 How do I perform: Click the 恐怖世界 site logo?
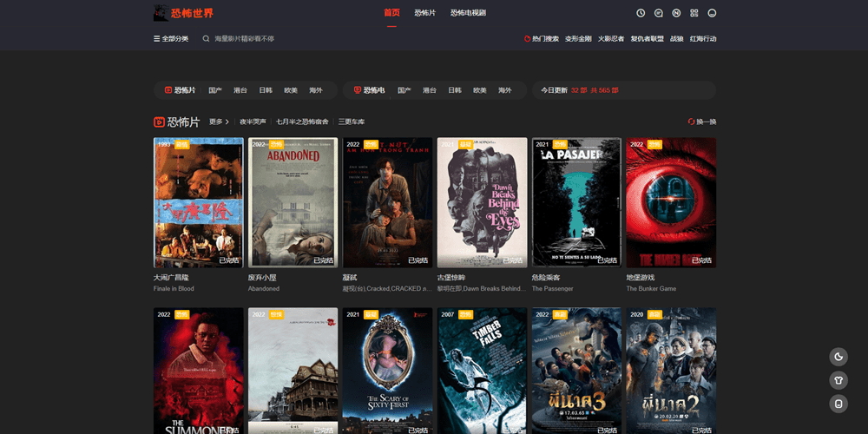pos(183,13)
